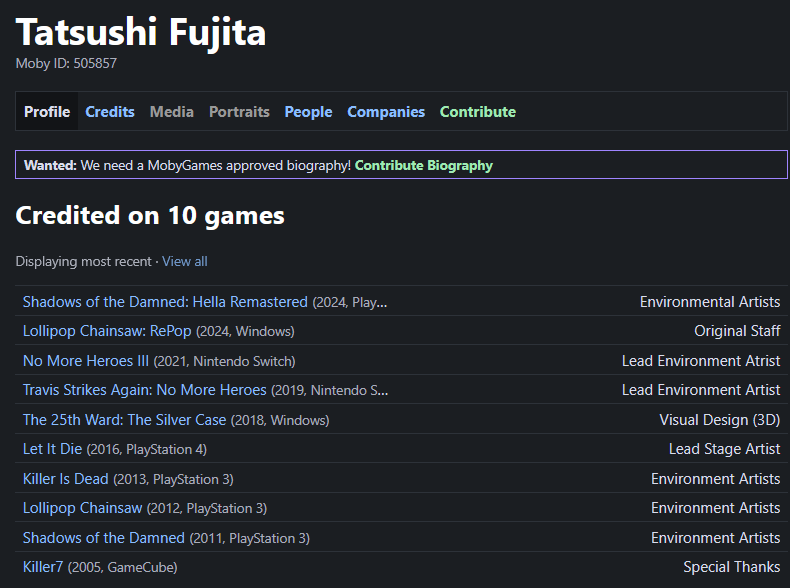Open Shadows of the Damned: Hella Remastered
Screen dimensions: 790x588
coord(165,301)
